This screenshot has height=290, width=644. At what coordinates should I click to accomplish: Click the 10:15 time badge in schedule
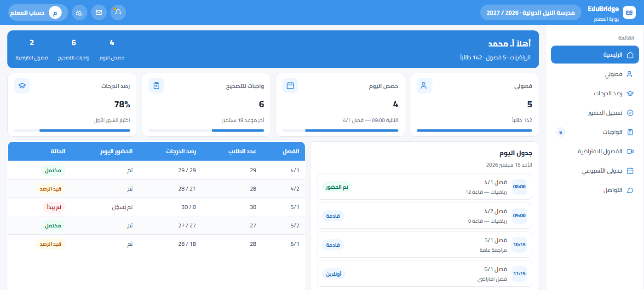(519, 244)
